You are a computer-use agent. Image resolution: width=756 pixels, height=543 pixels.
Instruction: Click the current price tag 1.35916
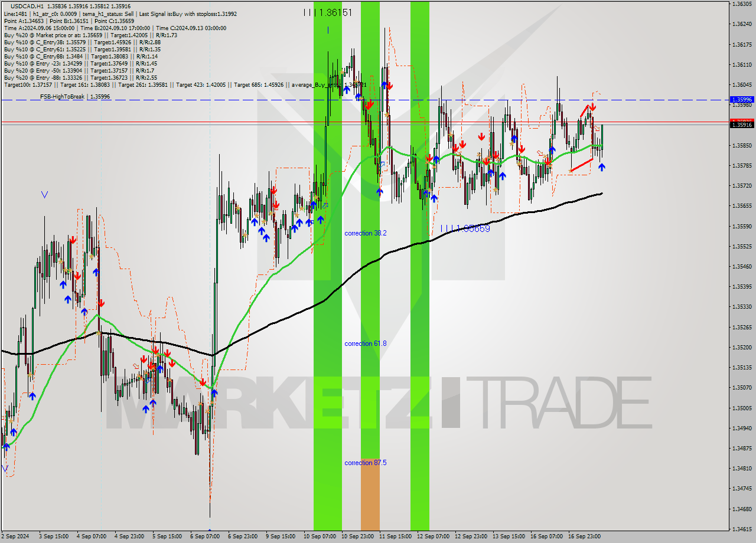pos(742,125)
